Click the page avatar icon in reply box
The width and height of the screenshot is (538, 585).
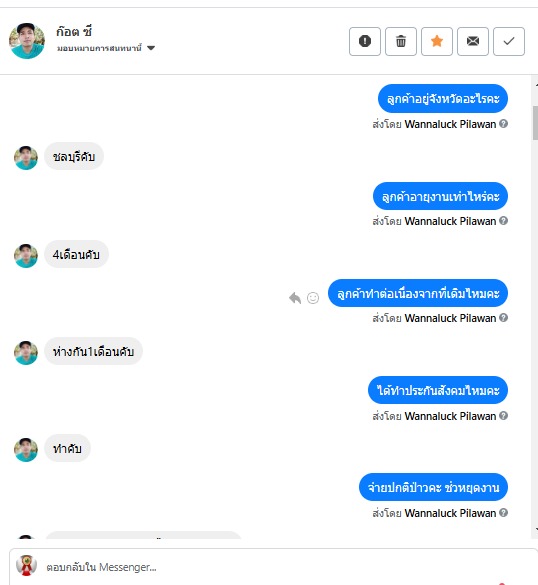(x=26, y=565)
